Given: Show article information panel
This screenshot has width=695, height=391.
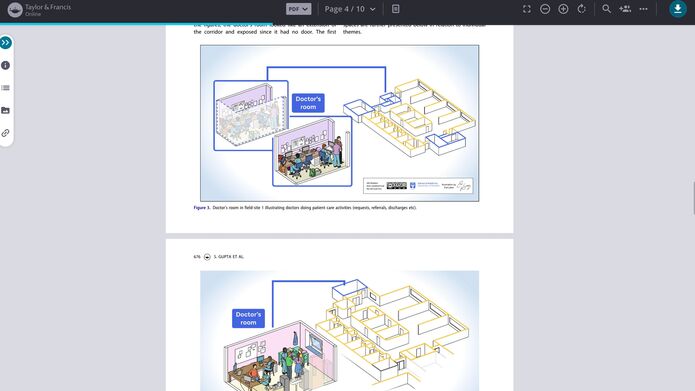Looking at the screenshot, I should point(6,65).
